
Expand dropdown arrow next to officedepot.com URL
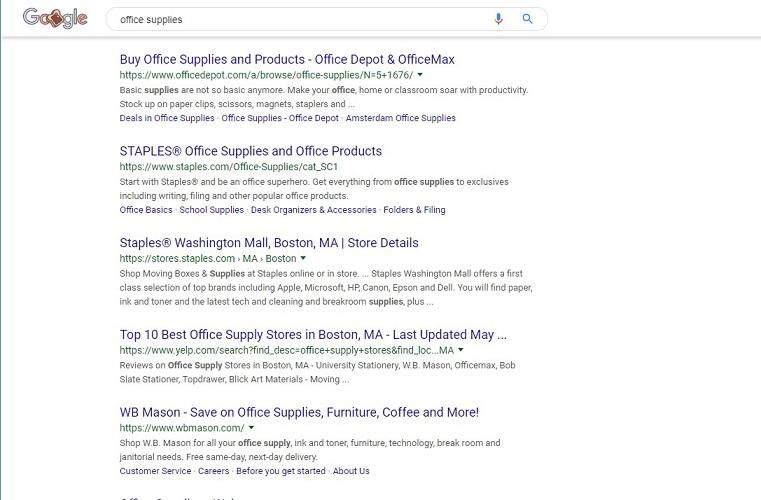tap(420, 75)
